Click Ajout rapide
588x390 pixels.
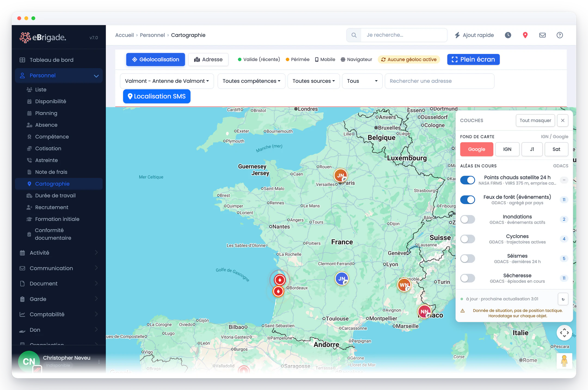pyautogui.click(x=474, y=35)
